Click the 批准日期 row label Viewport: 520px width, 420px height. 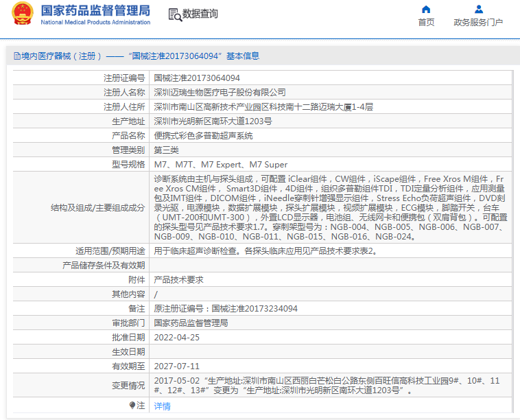[128, 338]
